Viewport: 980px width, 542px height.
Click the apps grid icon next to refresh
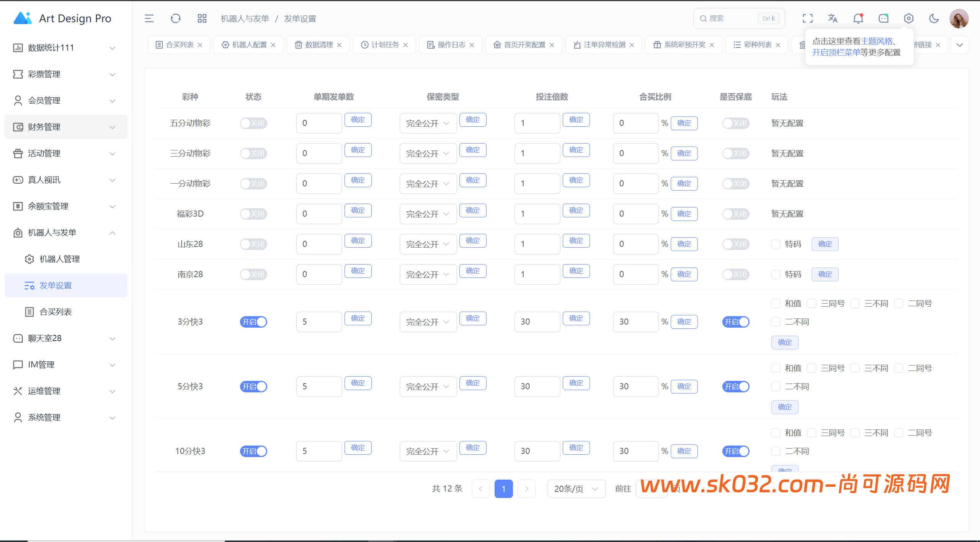coord(202,18)
